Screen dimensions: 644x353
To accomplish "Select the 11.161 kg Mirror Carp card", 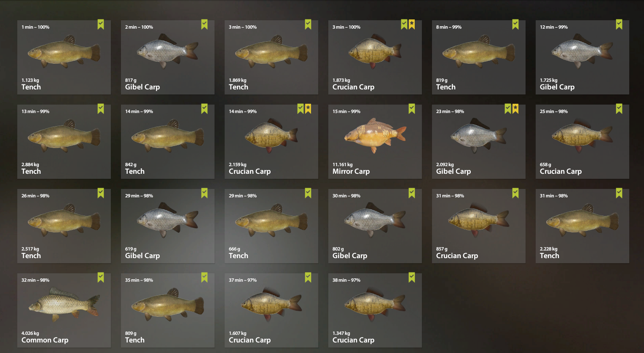I will coord(375,142).
